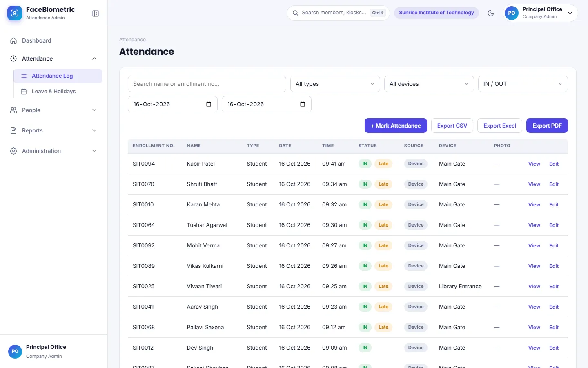Screen dimensions: 588x368
Task: Open the Administration menu section
Action: click(54, 151)
